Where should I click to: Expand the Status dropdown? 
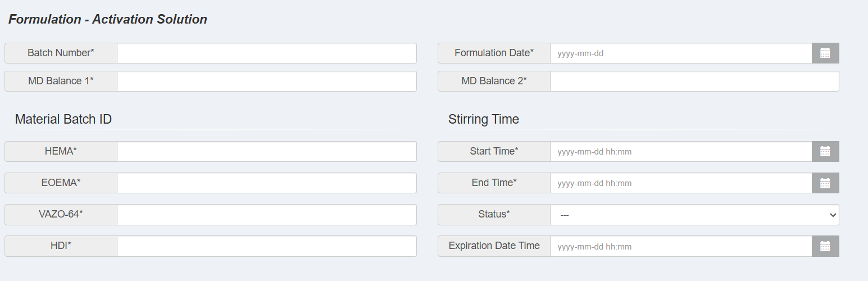[694, 215]
